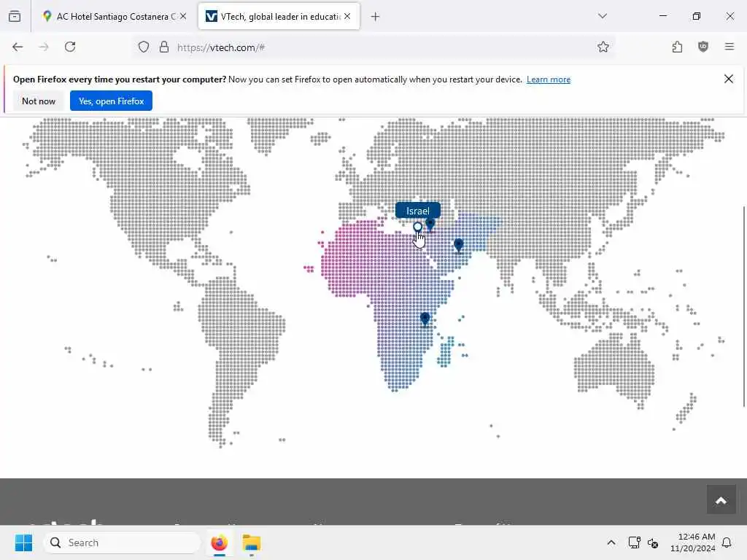The height and width of the screenshot is (560, 747).
Task: Click the taskbar Search box
Action: [x=123, y=542]
